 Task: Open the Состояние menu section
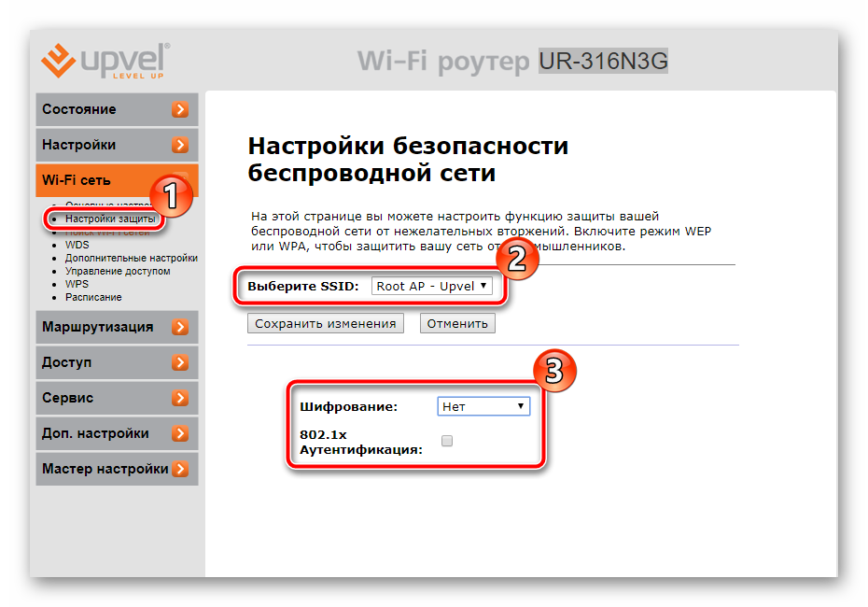click(x=117, y=109)
